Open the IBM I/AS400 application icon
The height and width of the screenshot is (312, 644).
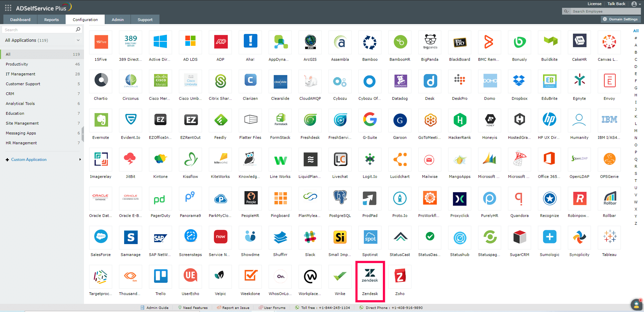coord(609,121)
